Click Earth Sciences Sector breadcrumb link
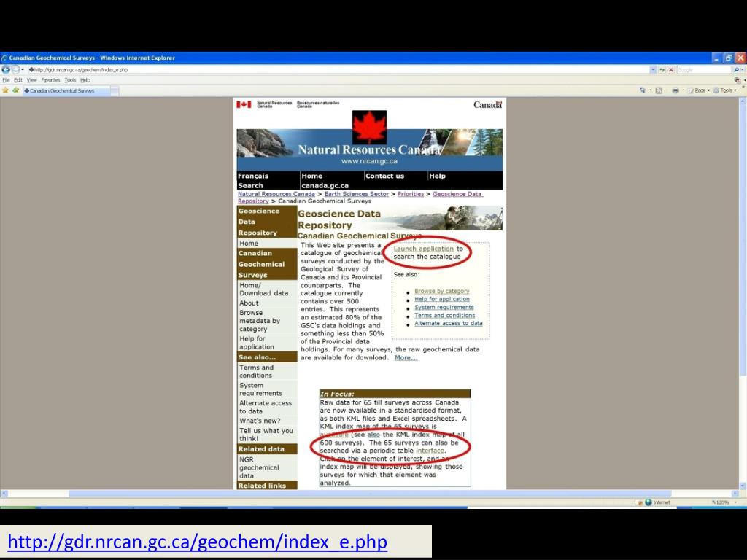Image resolution: width=747 pixels, height=560 pixels. coord(356,194)
